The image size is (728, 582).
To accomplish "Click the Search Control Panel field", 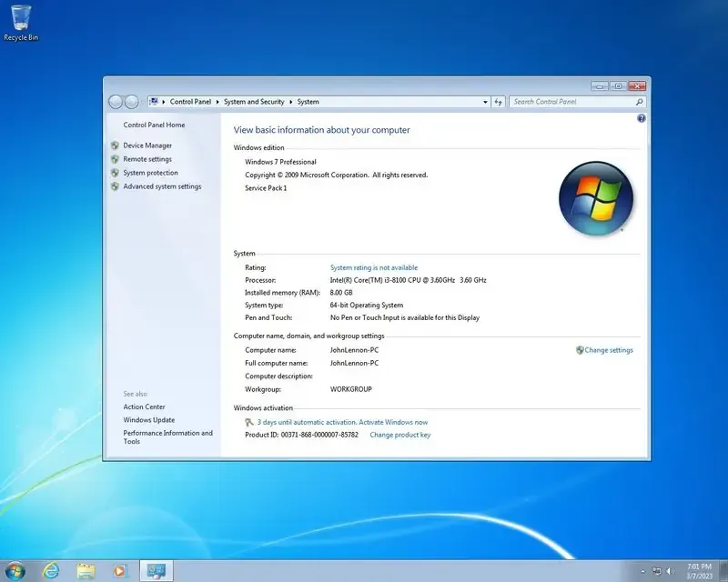I will 574,102.
